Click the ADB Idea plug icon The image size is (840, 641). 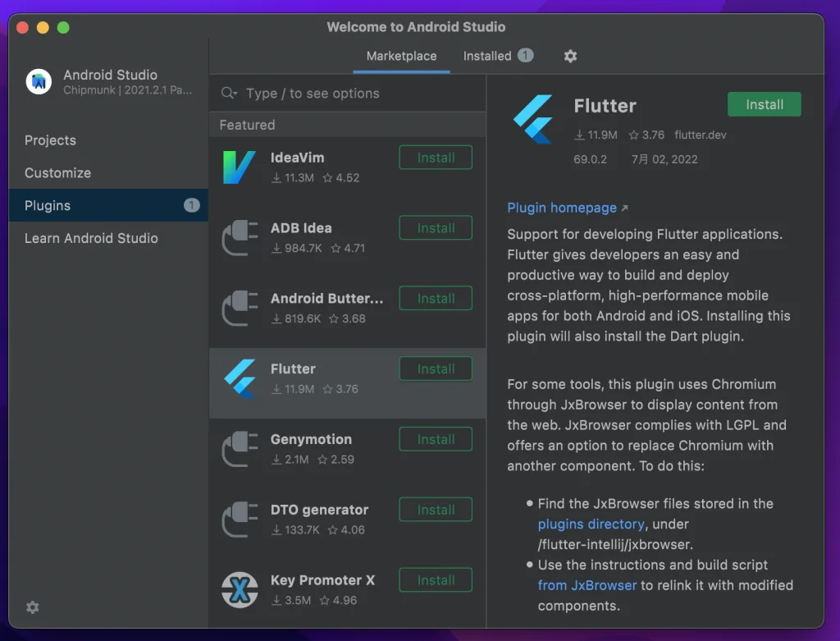point(240,238)
